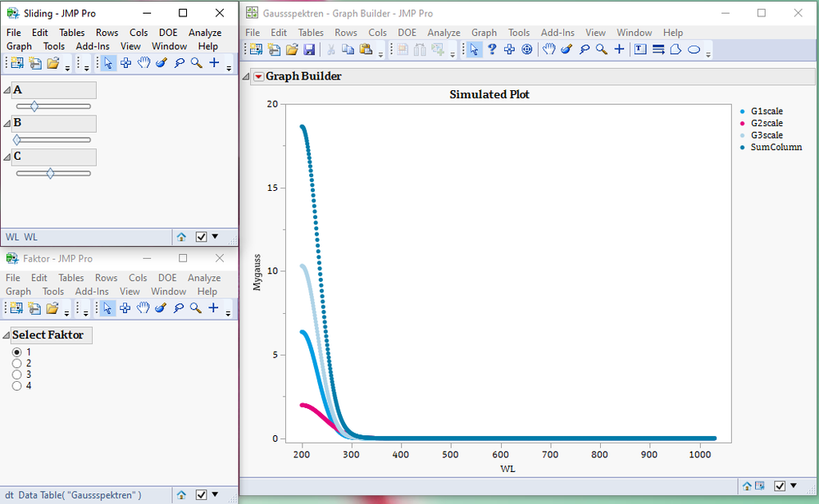The image size is (819, 504).
Task: Select Faktor radio button 2
Action: [18, 363]
